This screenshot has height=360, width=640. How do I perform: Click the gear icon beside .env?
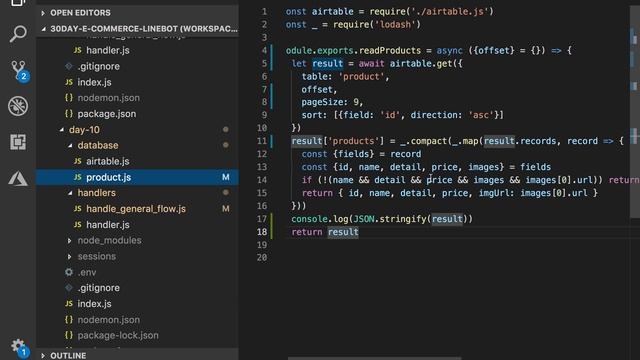[69, 272]
